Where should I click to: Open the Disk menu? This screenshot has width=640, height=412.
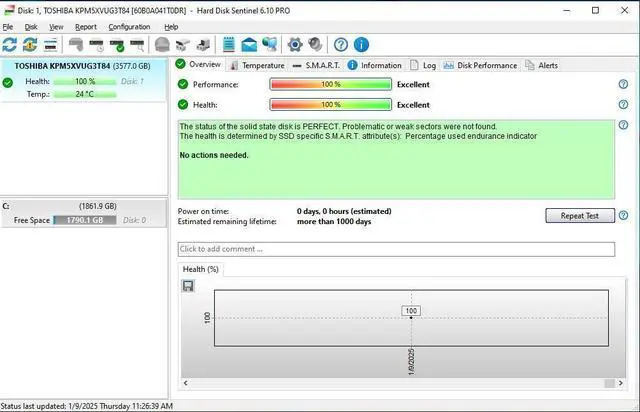(x=31, y=27)
